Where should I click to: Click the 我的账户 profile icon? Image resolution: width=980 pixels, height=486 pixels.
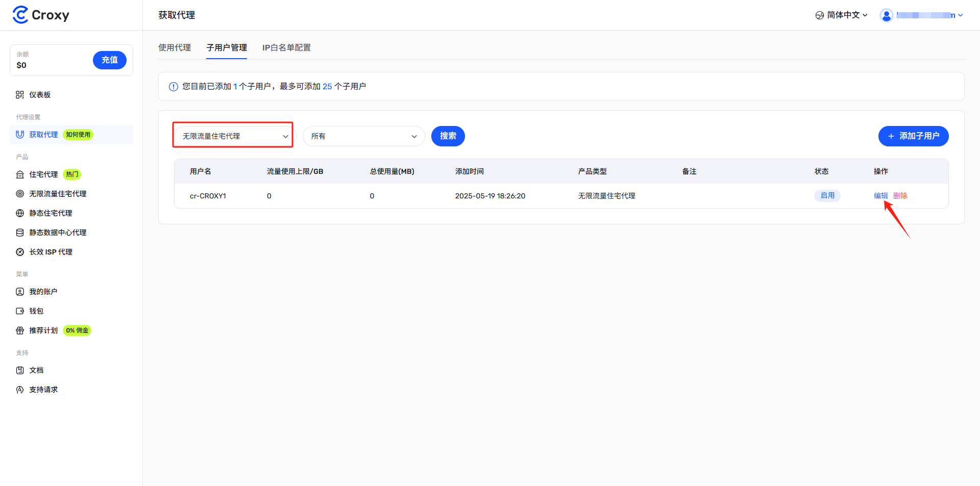(20, 292)
